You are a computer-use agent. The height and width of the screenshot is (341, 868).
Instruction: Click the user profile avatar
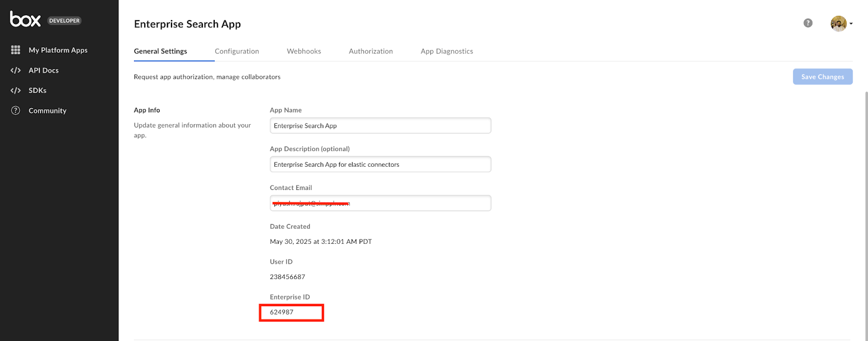click(838, 23)
